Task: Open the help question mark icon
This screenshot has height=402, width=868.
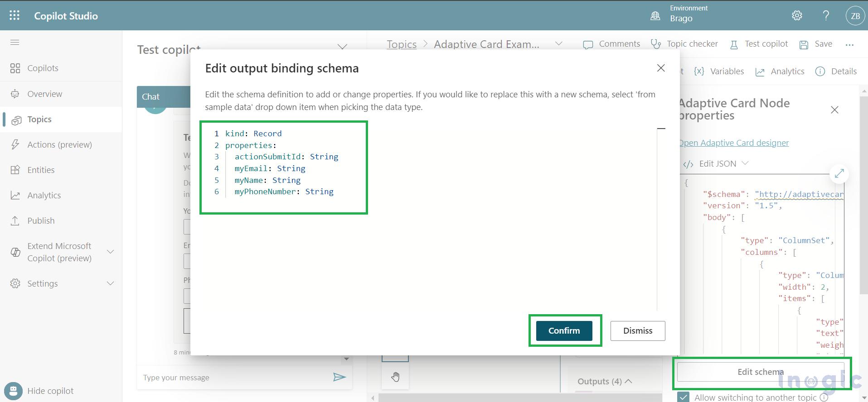Action: click(826, 16)
